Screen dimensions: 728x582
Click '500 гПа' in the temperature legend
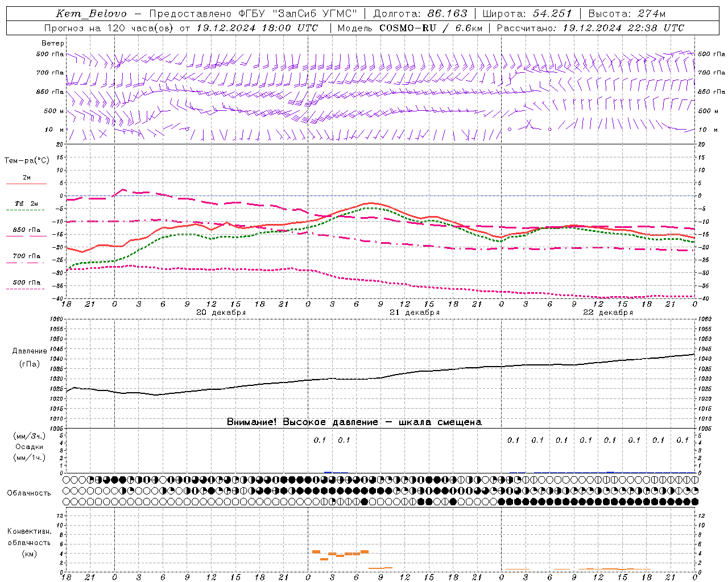tap(27, 282)
